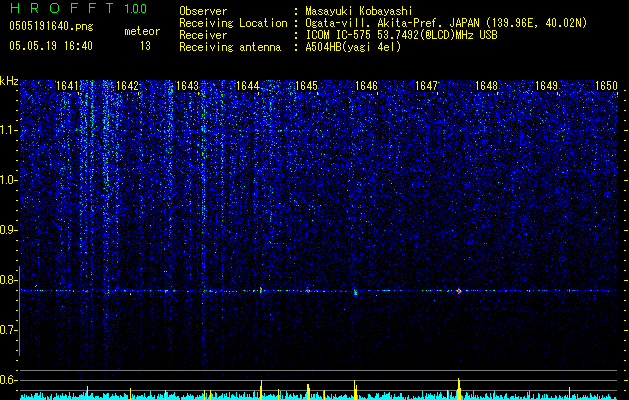Click the 0.6 kHz frequency tick label
The width and height of the screenshot is (629, 400).
[x=9, y=380]
